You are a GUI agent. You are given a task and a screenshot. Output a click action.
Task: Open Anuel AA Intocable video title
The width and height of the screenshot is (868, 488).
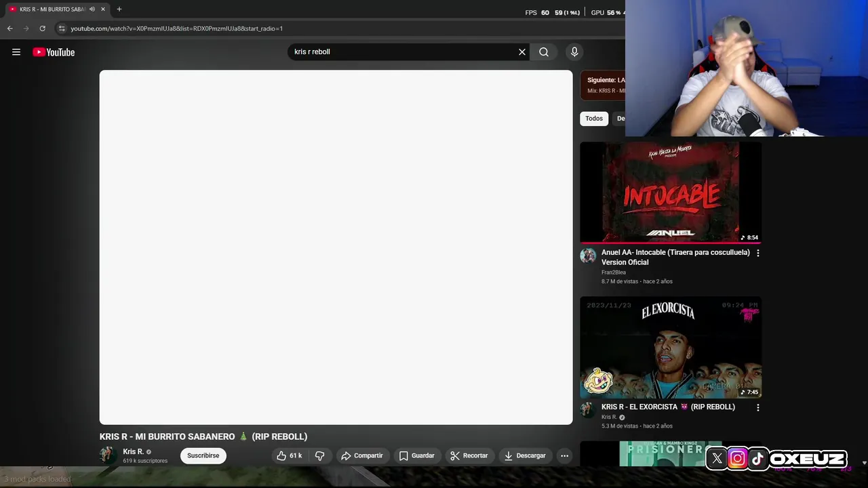[x=675, y=257]
